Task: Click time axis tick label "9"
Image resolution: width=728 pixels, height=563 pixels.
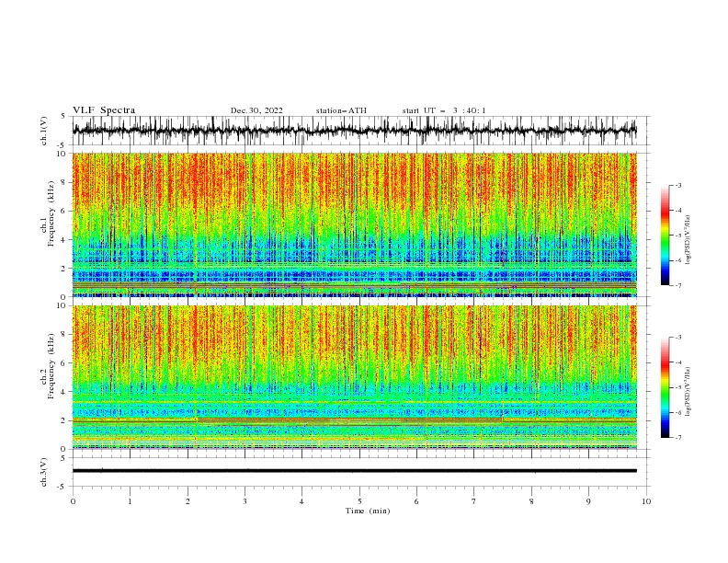Action: (588, 501)
